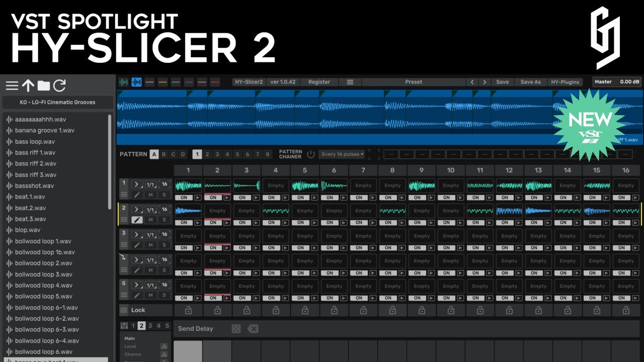Open track 1 rate 1/1 dropdown
The height and width of the screenshot is (362, 644).
(x=151, y=185)
